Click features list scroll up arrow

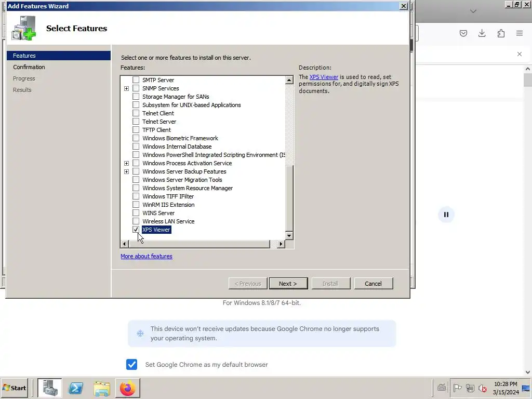pos(289,79)
